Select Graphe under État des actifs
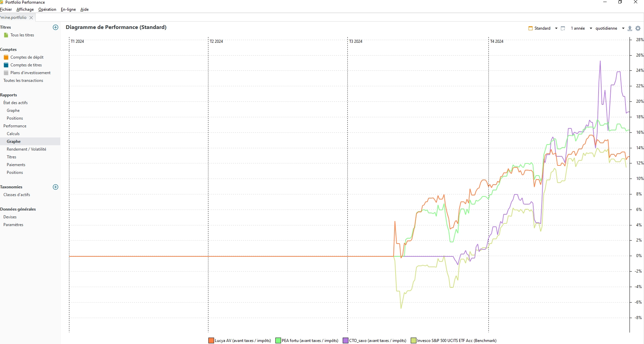This screenshot has width=644, height=344. point(13,111)
